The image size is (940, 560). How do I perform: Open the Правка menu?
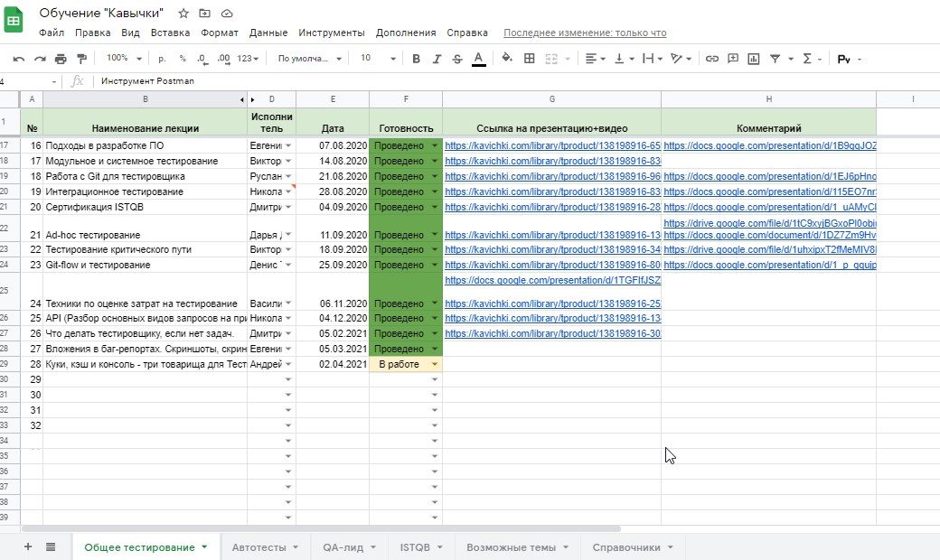[x=92, y=33]
